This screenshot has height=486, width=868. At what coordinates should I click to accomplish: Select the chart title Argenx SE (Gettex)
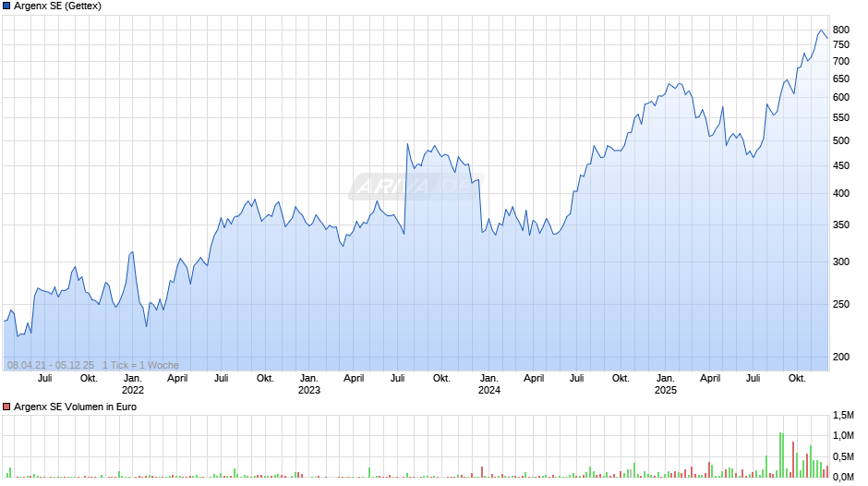(57, 6)
